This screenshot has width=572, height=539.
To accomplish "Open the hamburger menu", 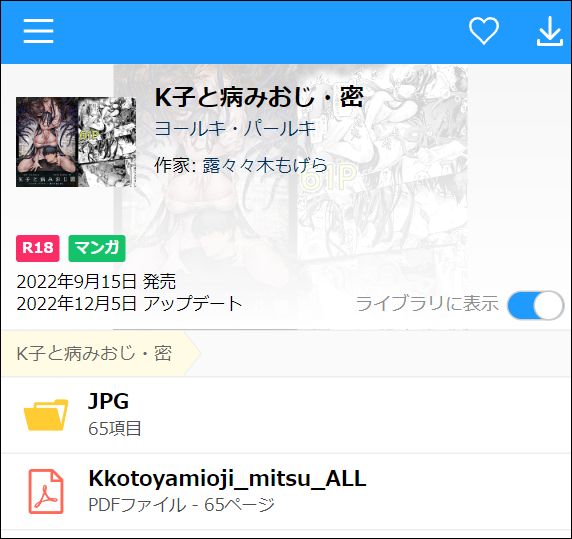I will pos(38,31).
